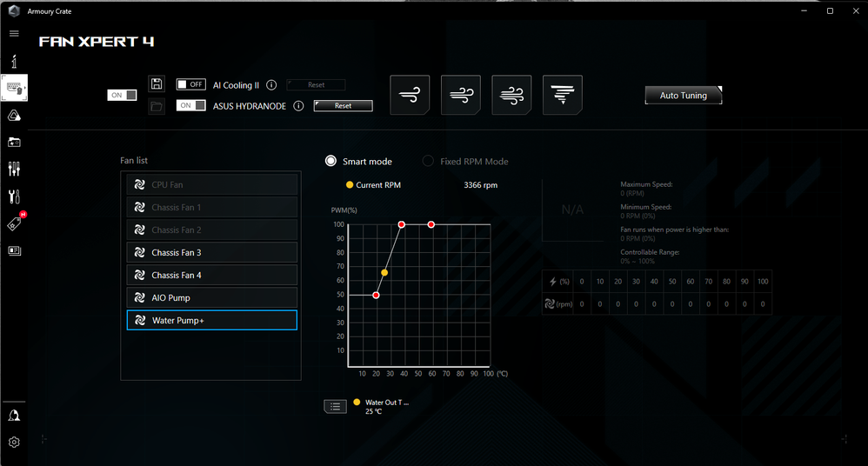Open the system info icon in sidebar
Image resolution: width=868 pixels, height=466 pixels.
click(x=14, y=61)
